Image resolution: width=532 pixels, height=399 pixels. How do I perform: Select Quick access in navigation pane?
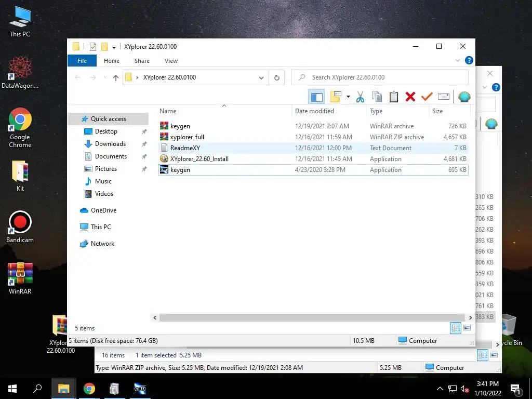click(108, 119)
